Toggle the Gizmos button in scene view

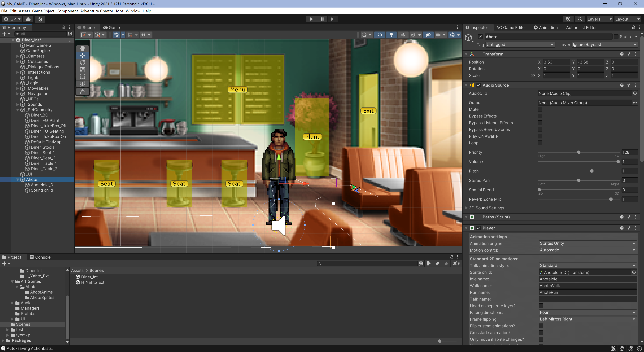pyautogui.click(x=452, y=35)
